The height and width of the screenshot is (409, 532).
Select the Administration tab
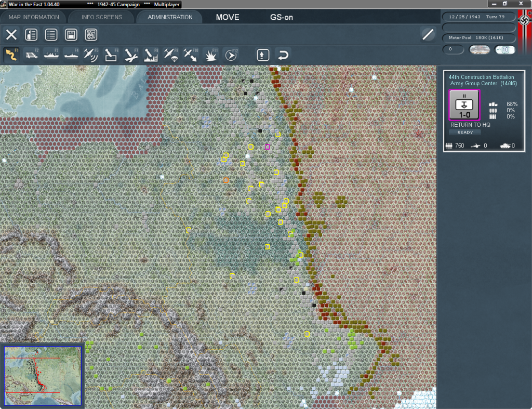(x=170, y=17)
